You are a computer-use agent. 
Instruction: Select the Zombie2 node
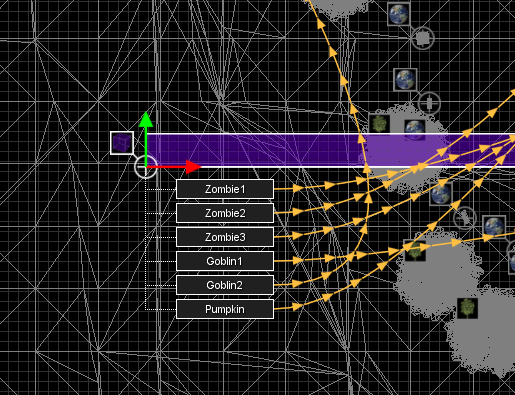coord(225,213)
